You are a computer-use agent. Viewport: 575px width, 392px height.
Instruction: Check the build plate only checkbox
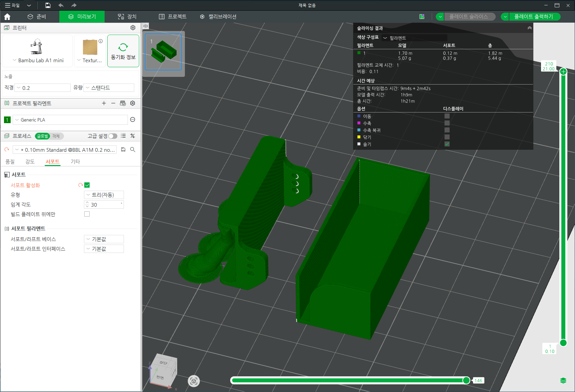(87, 214)
